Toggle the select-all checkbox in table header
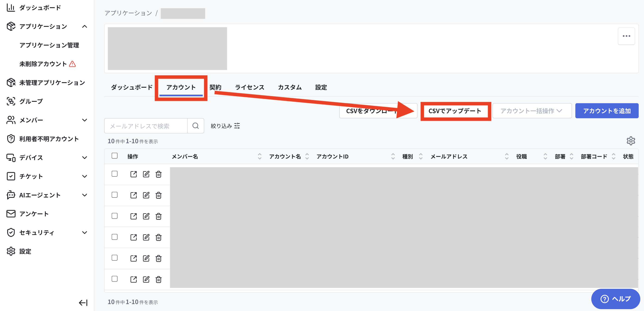 click(x=114, y=156)
